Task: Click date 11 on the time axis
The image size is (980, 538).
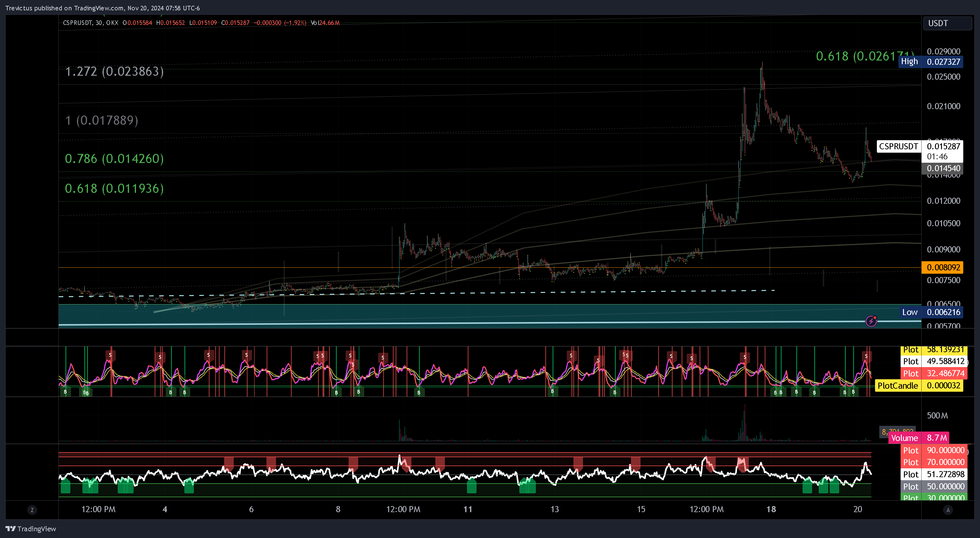Action: pos(468,509)
